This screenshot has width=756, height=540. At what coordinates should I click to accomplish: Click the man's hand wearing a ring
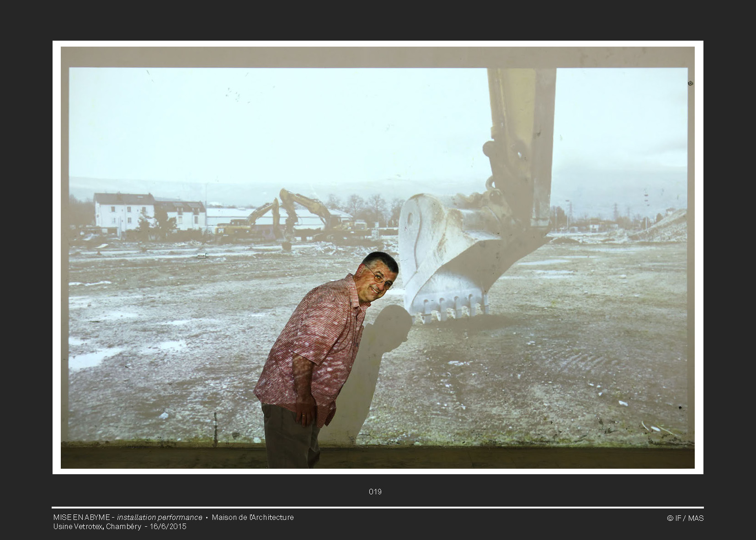coord(305,413)
